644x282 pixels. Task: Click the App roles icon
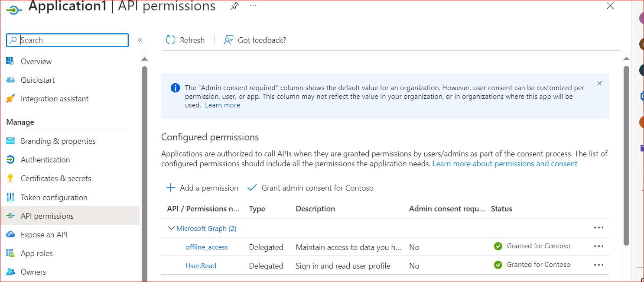10,253
